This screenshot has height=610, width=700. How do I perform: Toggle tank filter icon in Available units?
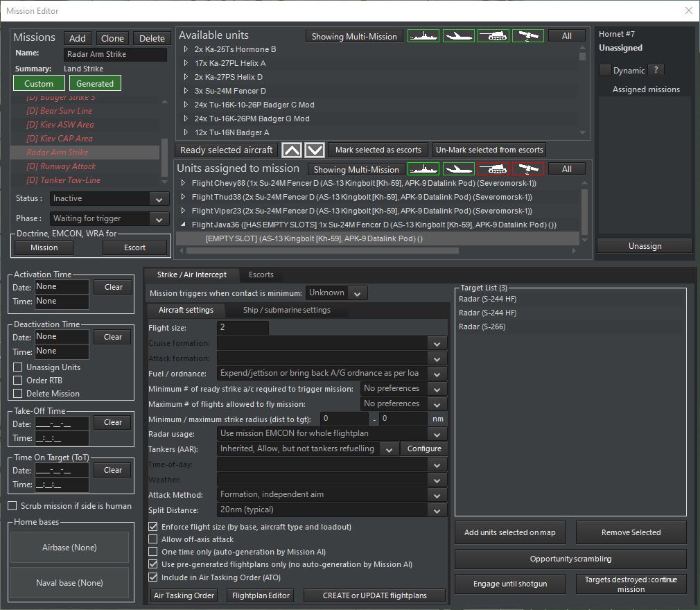click(x=493, y=36)
